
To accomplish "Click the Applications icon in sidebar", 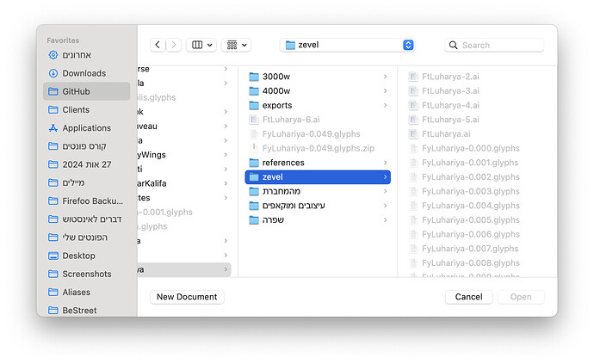I will pos(53,128).
